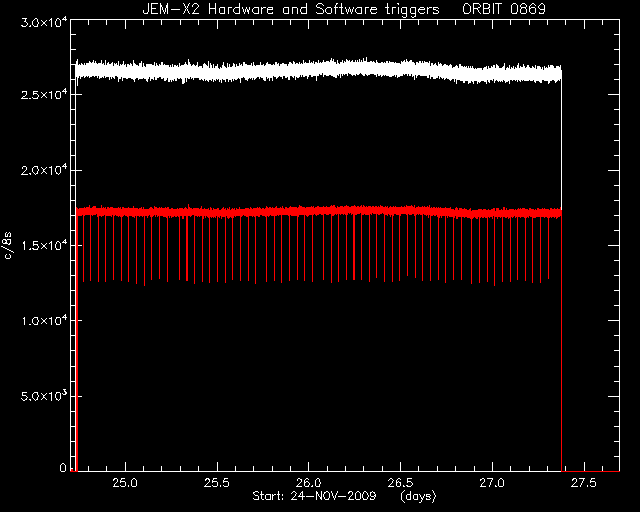Click the 26.5 x-axis tick label
This screenshot has width=640, height=512.
[x=400, y=483]
